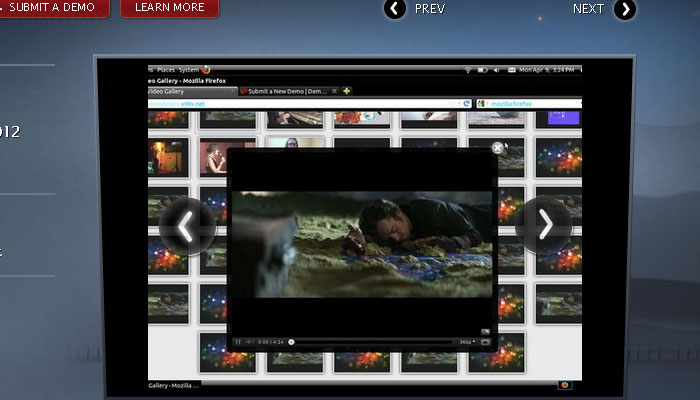
Task: Open the Google search engine selector
Action: point(481,104)
